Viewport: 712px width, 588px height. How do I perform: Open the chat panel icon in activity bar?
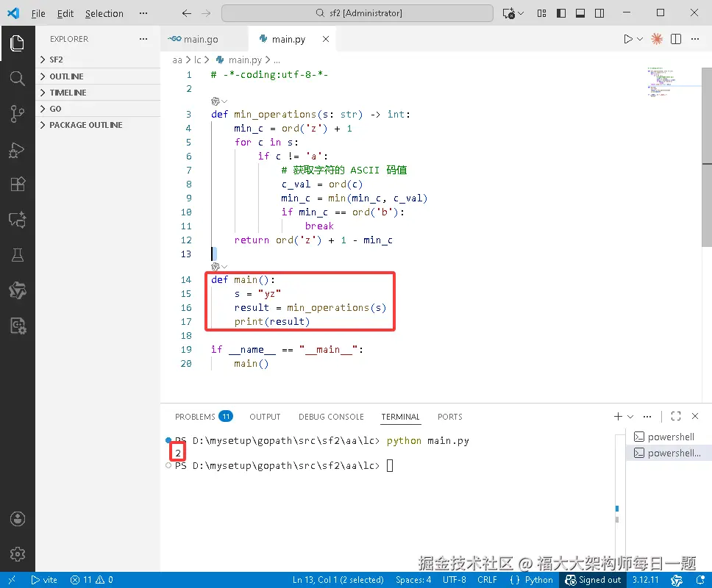coord(17,220)
